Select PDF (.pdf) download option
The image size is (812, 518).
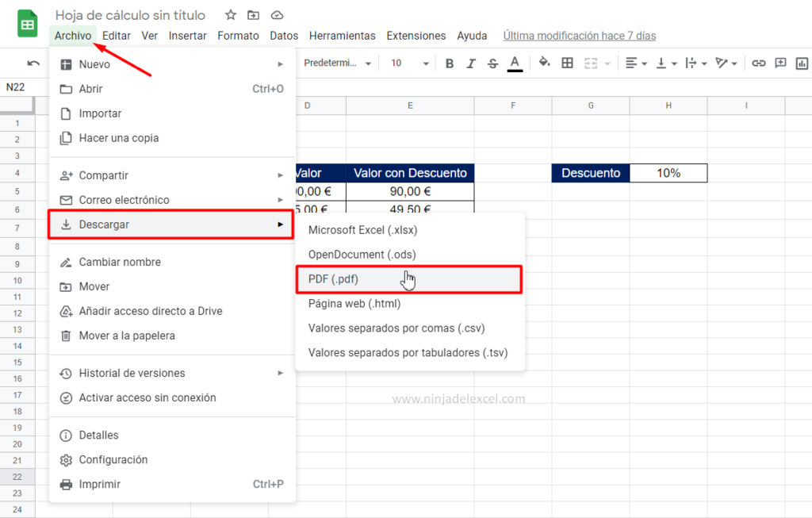click(409, 279)
